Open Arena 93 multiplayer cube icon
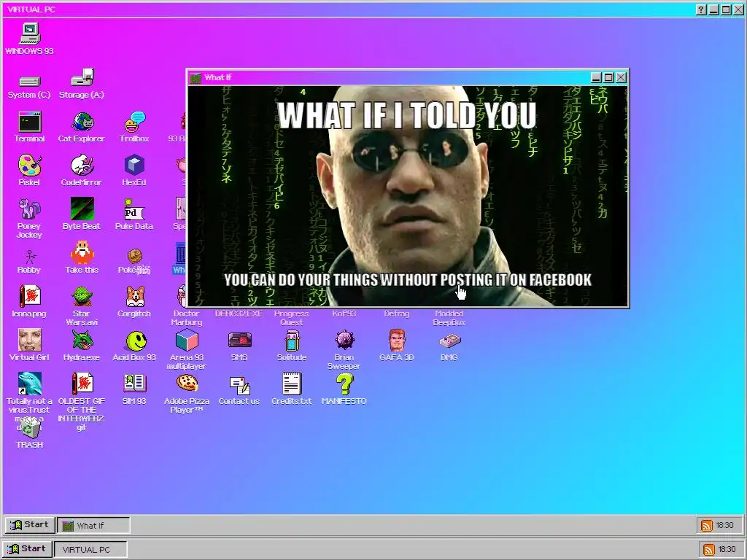This screenshot has height=560, width=747. 187,340
